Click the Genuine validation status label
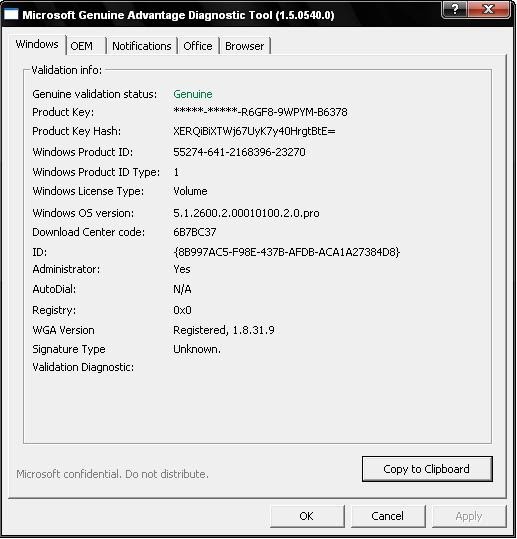This screenshot has height=539, width=517. 95,94
